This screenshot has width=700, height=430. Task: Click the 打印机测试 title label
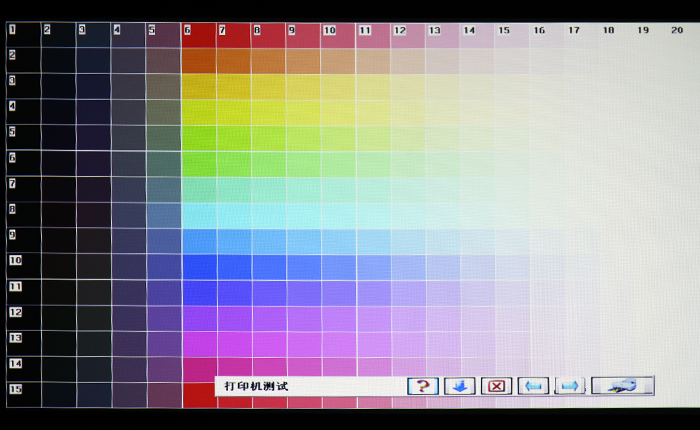(256, 386)
